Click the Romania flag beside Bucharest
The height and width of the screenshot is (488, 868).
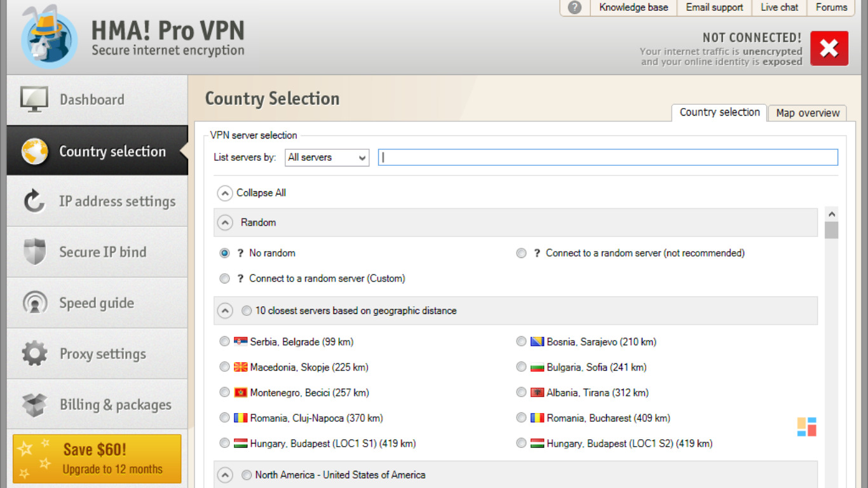click(x=537, y=418)
